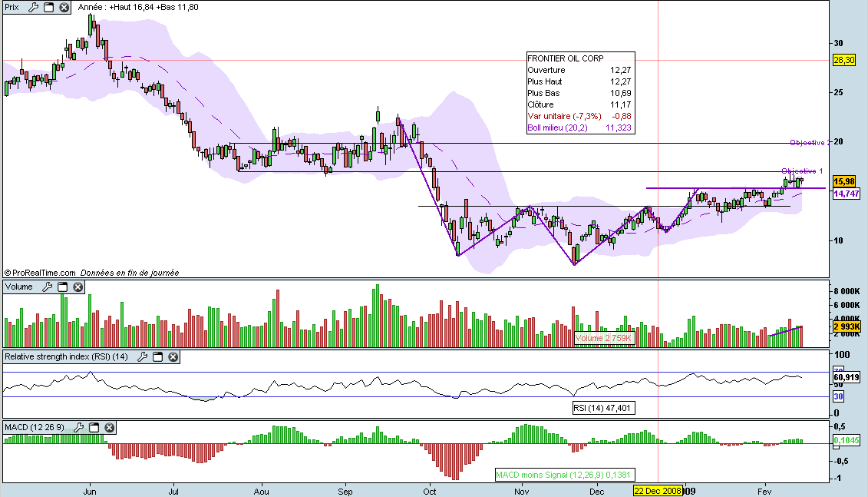Image resolution: width=868 pixels, height=497 pixels.
Task: Click the 10 price axis label
Action: point(839,240)
